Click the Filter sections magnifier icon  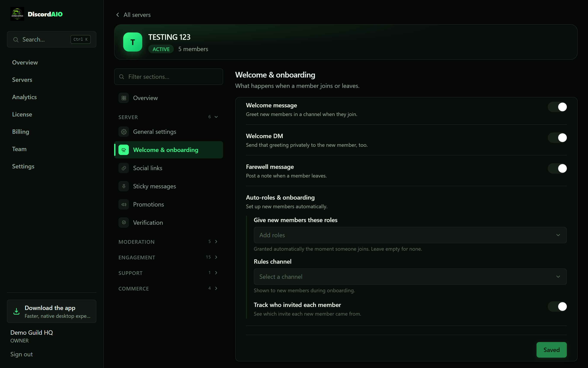pos(121,77)
